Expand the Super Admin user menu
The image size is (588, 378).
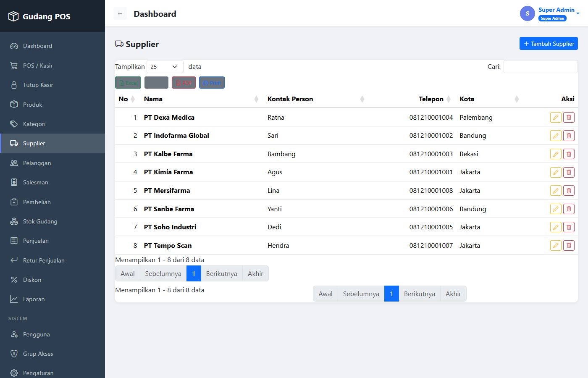(550, 13)
